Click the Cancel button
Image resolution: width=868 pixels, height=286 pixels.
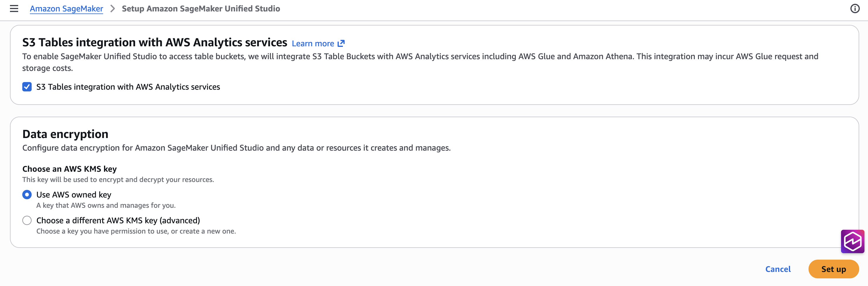tap(778, 269)
